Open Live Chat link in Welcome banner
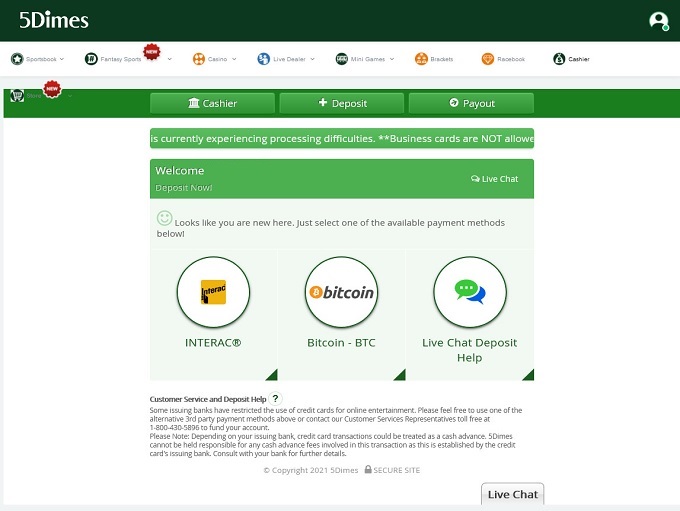The height and width of the screenshot is (511, 680). pos(494,179)
